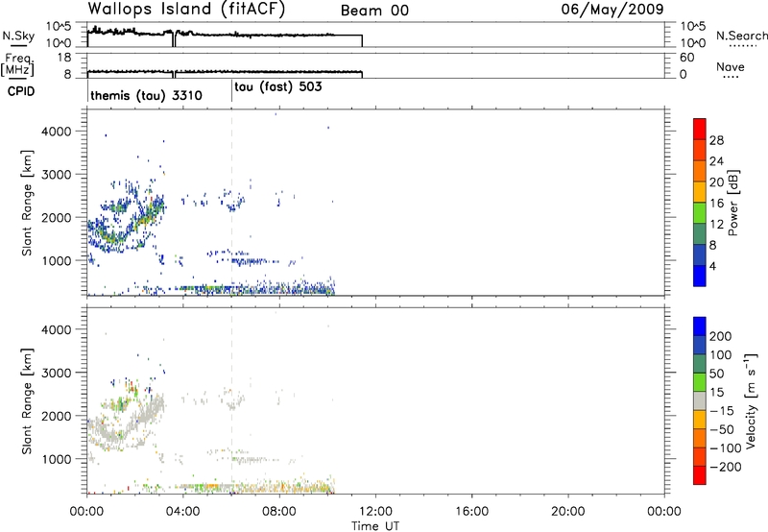Click 'tau (fast) 503' CPID text
The width and height of the screenshot is (768, 532).
tap(278, 87)
